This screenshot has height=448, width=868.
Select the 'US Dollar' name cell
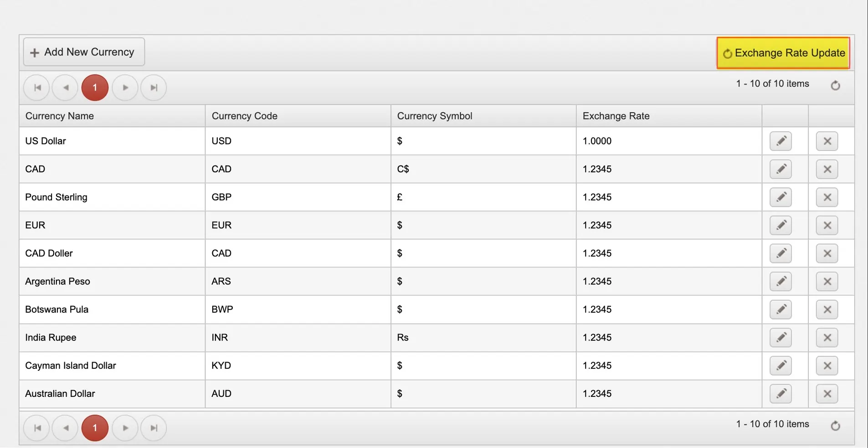112,141
